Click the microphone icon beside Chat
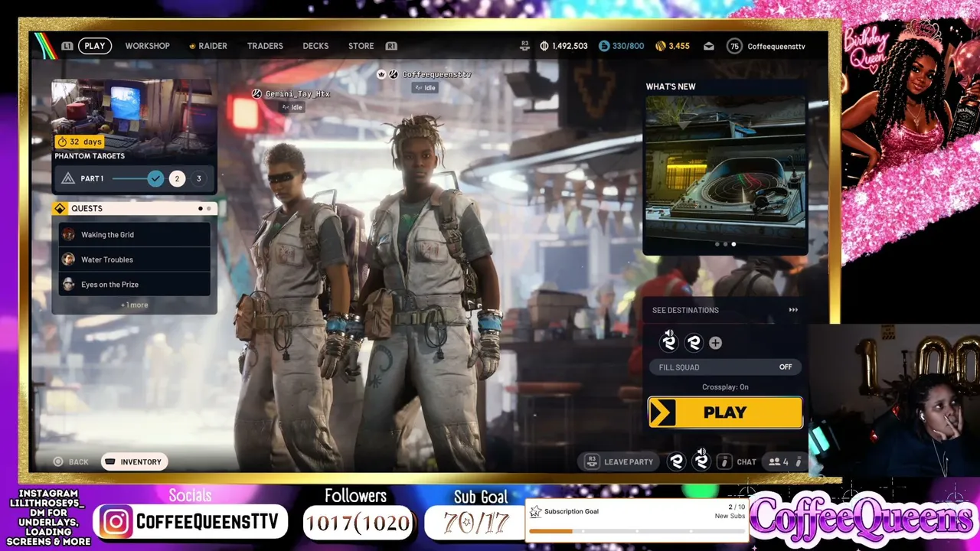This screenshot has width=980, height=551. (x=724, y=461)
